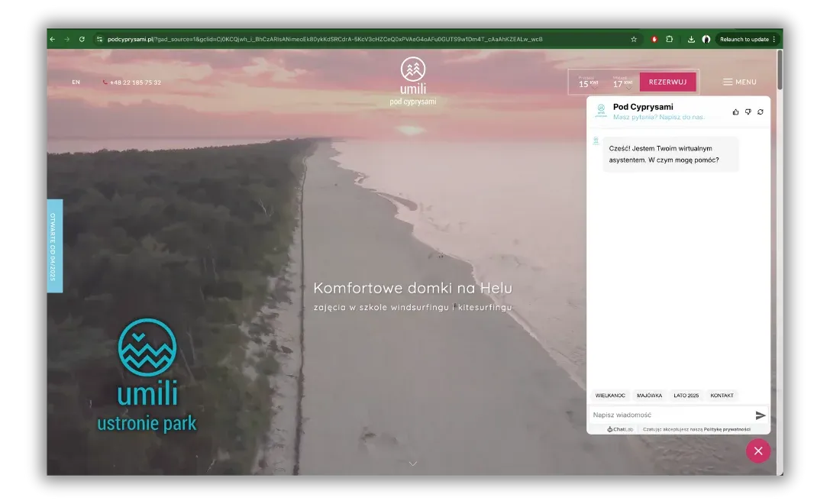Select the WIELKANOC quick reply chip
The height and width of the screenshot is (504, 830).
coord(610,396)
